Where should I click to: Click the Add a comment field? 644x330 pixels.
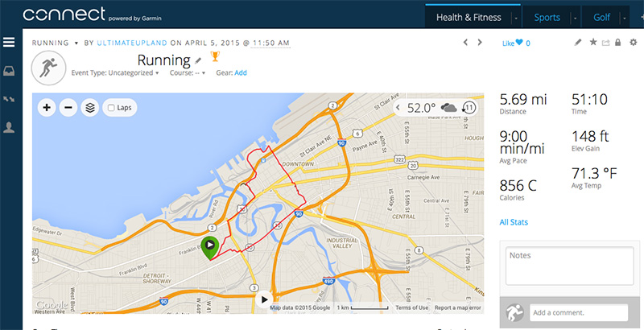click(579, 312)
